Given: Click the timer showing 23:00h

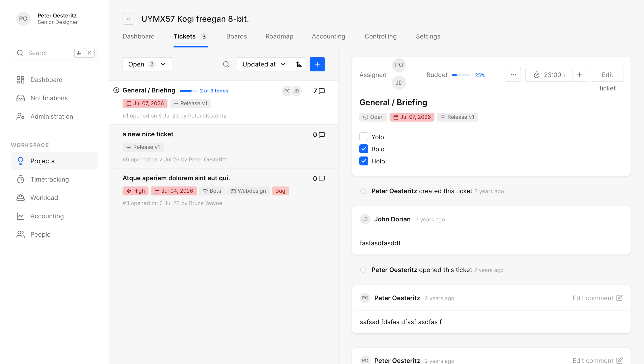Looking at the screenshot, I should pos(549,75).
